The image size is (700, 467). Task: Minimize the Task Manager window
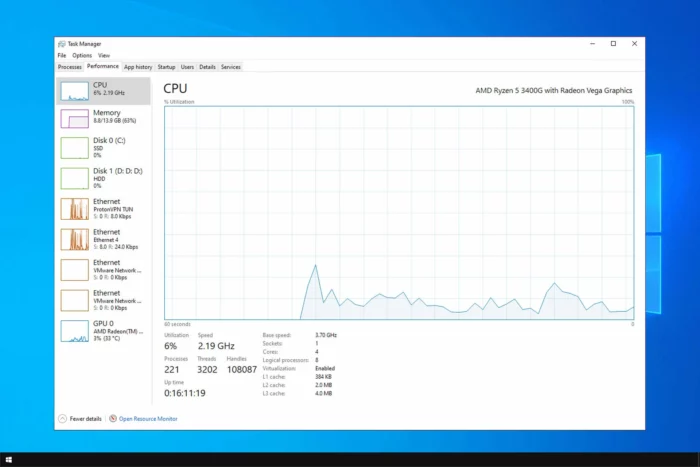tap(592, 44)
